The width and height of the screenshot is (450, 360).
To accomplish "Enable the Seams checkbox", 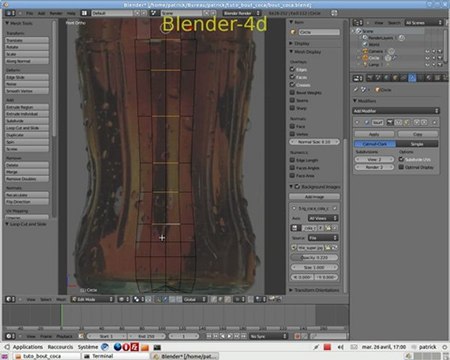I will [292, 100].
